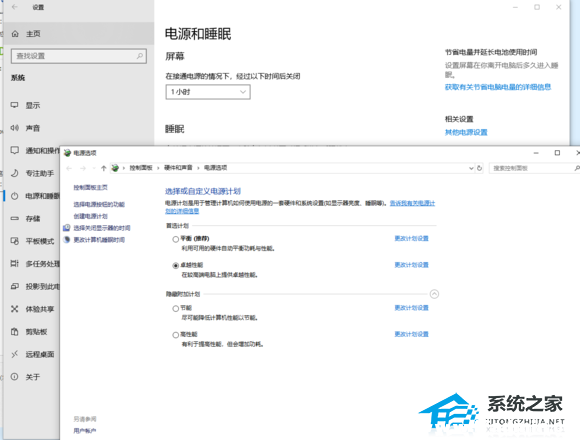
Task: Open the screen off time dropdown showing 1小时
Action: (208, 92)
